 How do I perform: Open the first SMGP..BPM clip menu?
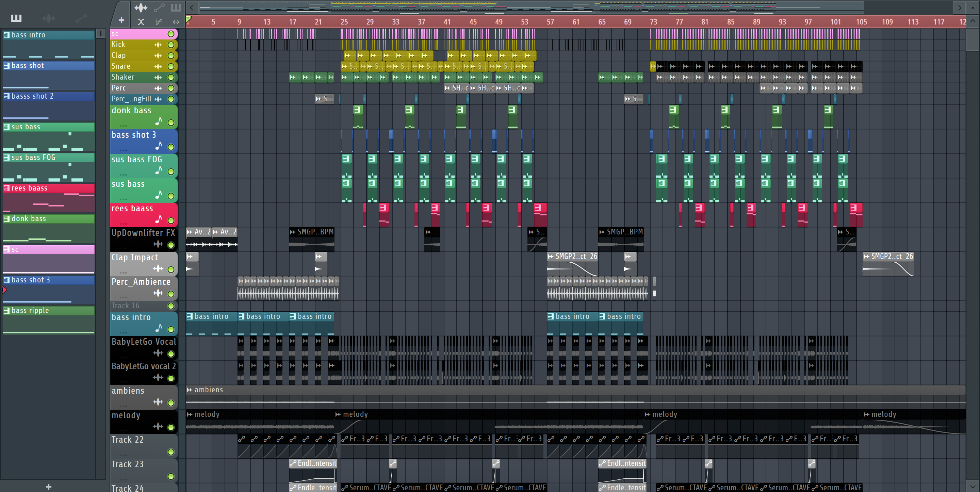[x=293, y=232]
